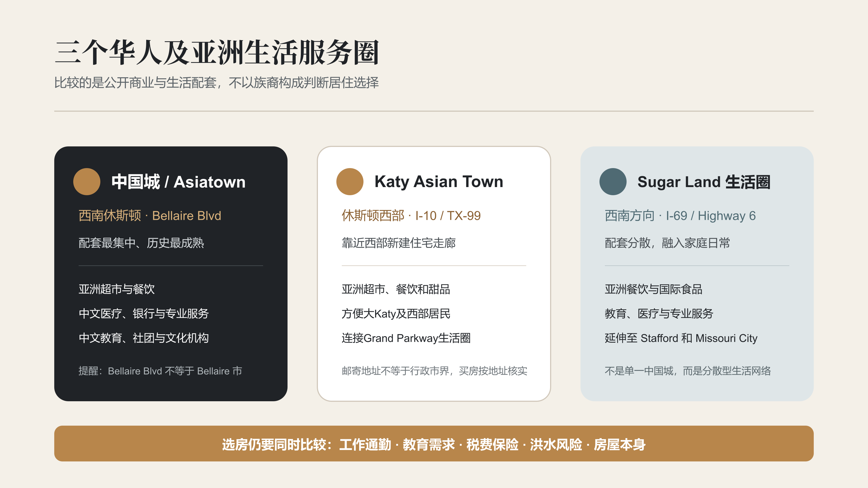Click bullet 中文医疗、银行与专业服务
The image size is (868, 488).
pos(143,314)
